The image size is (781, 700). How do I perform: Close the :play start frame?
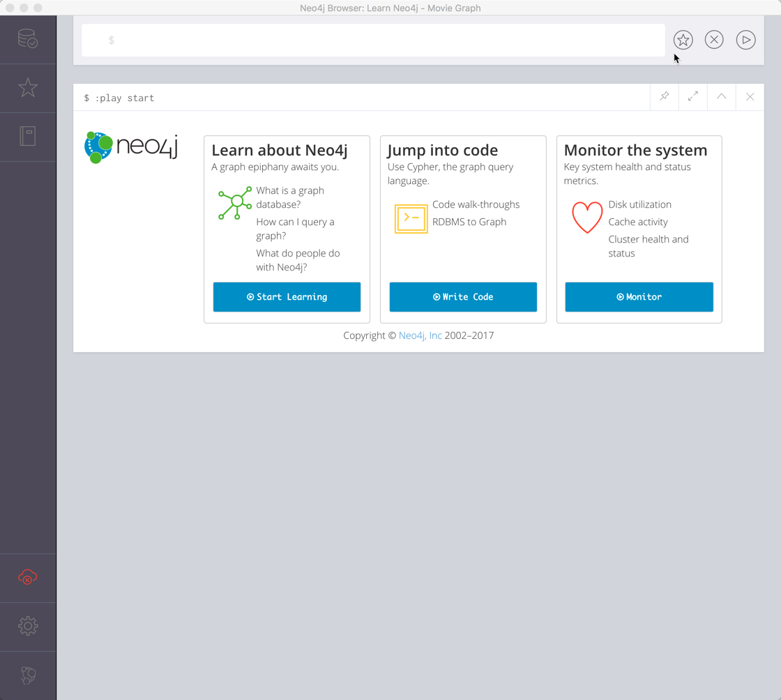[x=750, y=97]
